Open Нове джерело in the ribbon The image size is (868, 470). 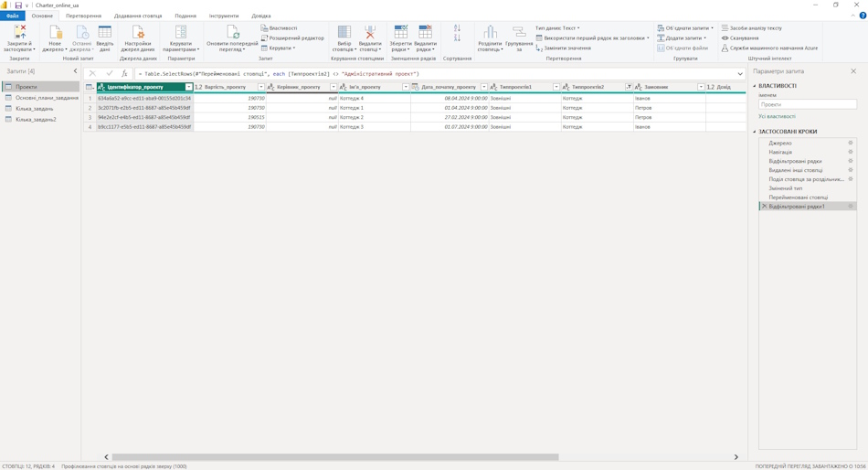(x=55, y=38)
